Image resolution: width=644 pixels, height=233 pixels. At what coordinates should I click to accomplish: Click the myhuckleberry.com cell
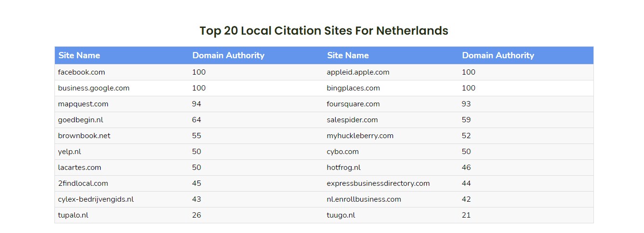(360, 136)
